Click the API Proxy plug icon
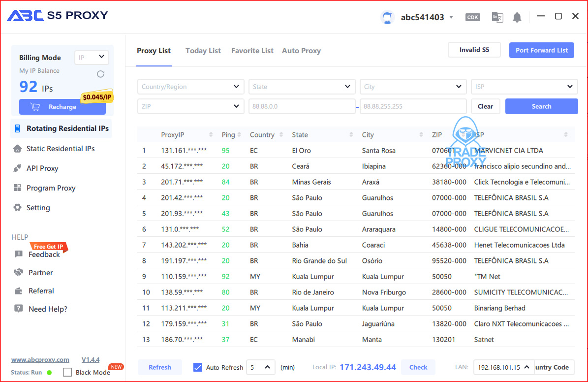This screenshot has width=588, height=382. [x=17, y=168]
